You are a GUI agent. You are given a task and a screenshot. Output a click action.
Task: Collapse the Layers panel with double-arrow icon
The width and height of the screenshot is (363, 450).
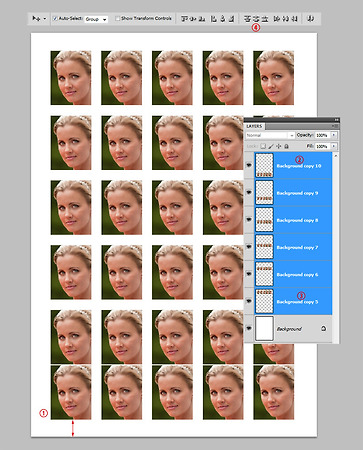coord(336,120)
